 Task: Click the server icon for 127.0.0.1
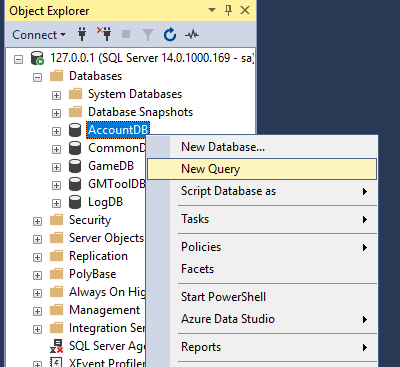click(37, 58)
